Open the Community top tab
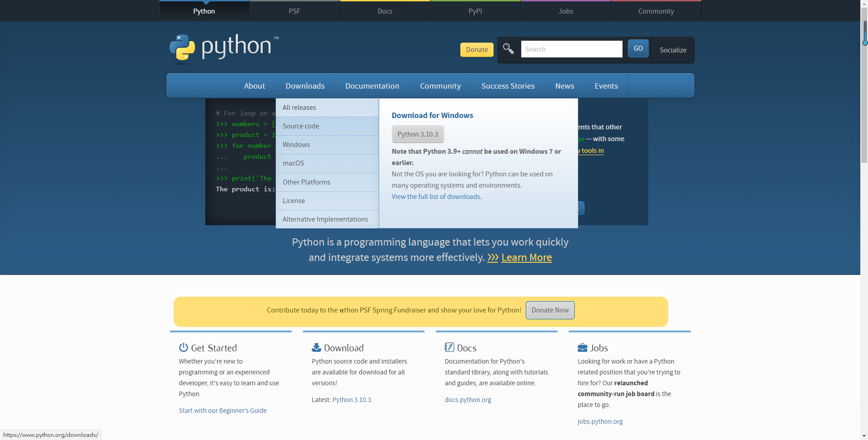This screenshot has height=440, width=868. point(656,11)
